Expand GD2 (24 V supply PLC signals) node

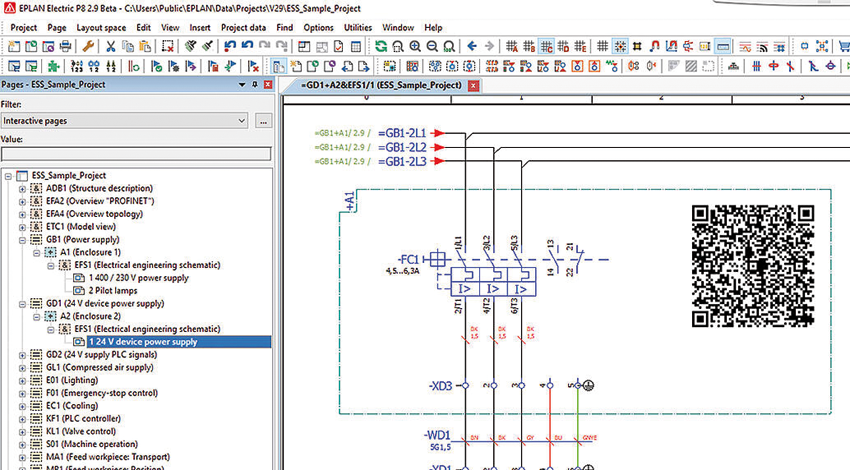pyautogui.click(x=22, y=356)
